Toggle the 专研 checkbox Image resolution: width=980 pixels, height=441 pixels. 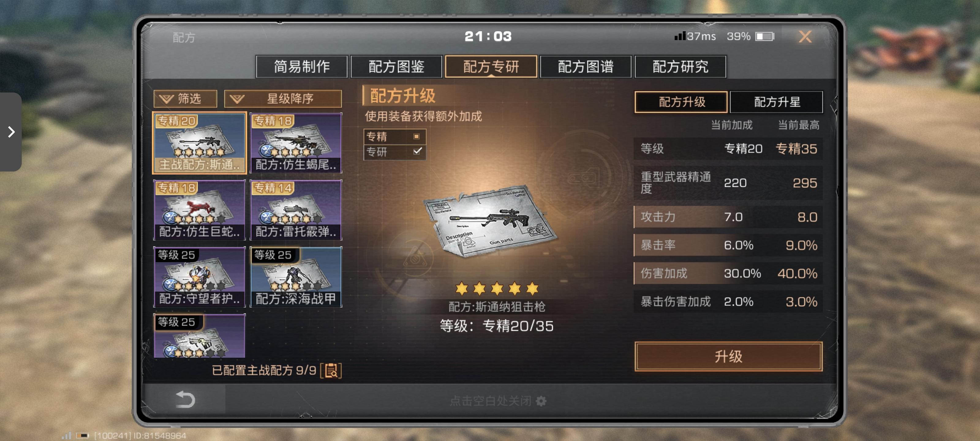click(417, 151)
